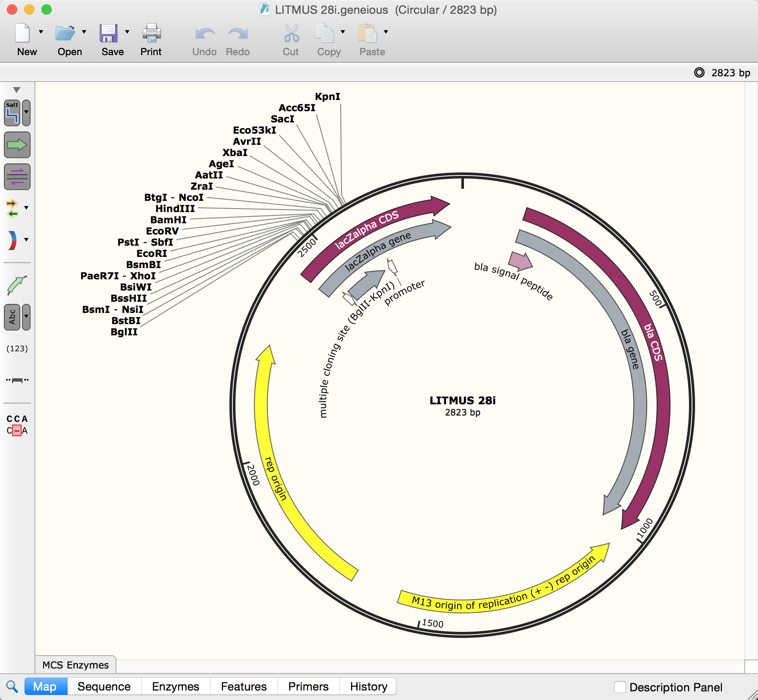Switch to the History tab
Screen dimensions: 758x700
[x=369, y=686]
